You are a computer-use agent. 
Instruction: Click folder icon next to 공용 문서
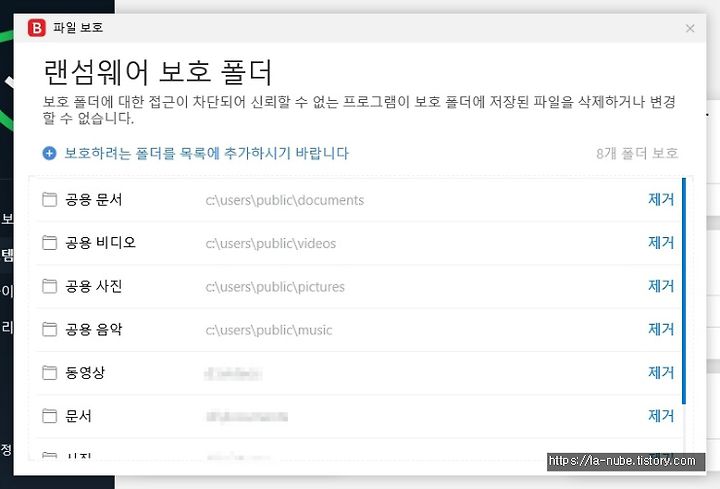(x=50, y=200)
